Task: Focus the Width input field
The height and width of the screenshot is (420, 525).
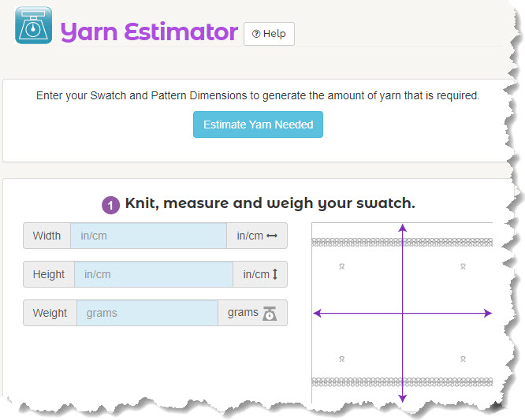Action: [148, 236]
